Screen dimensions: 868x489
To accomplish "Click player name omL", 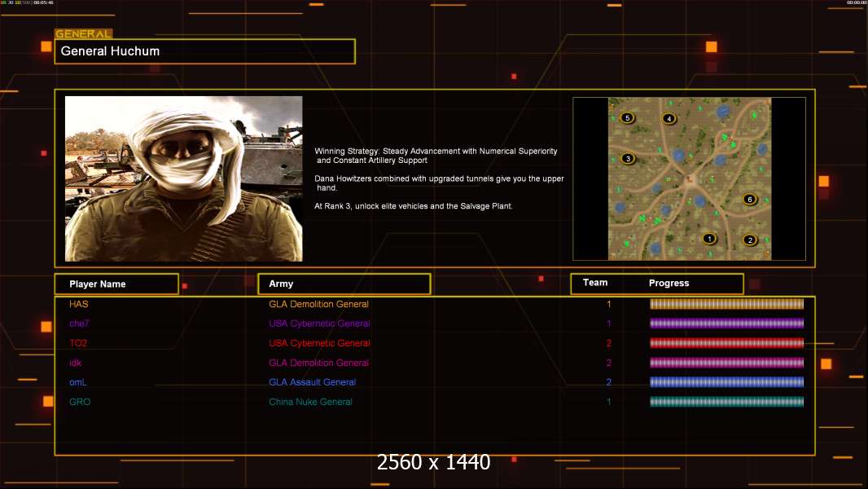I will coord(78,382).
